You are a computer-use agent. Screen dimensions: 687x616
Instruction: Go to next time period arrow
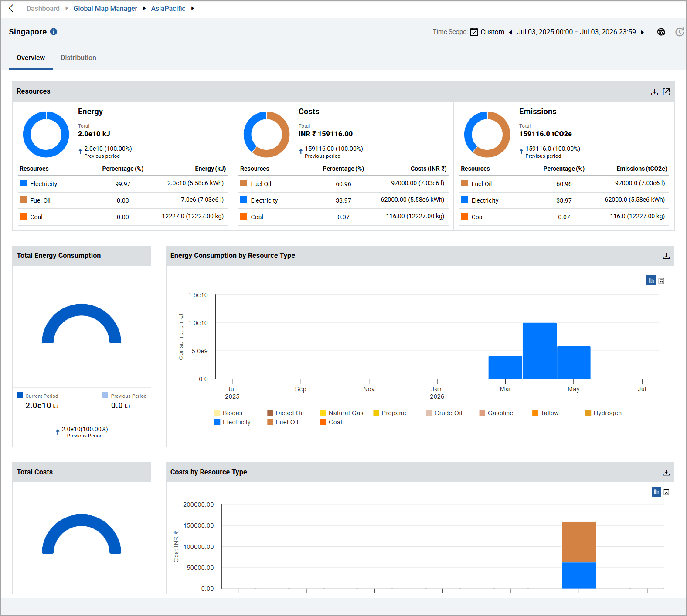click(642, 32)
